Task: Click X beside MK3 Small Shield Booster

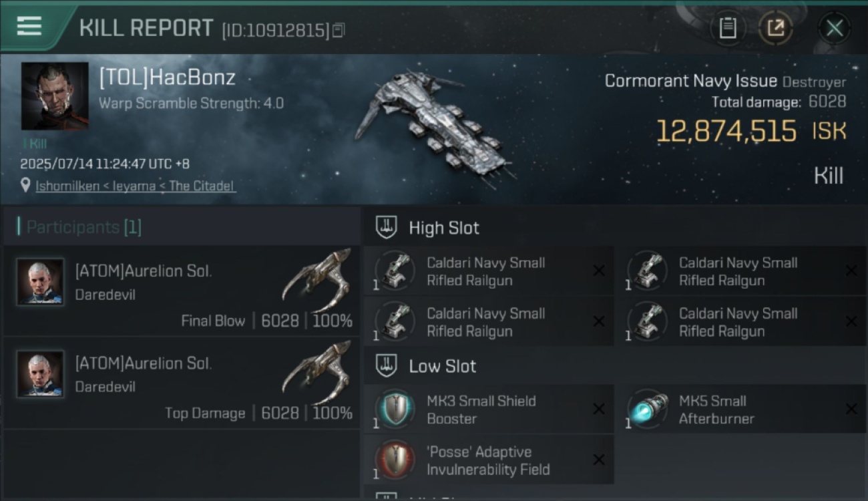Action: (599, 409)
